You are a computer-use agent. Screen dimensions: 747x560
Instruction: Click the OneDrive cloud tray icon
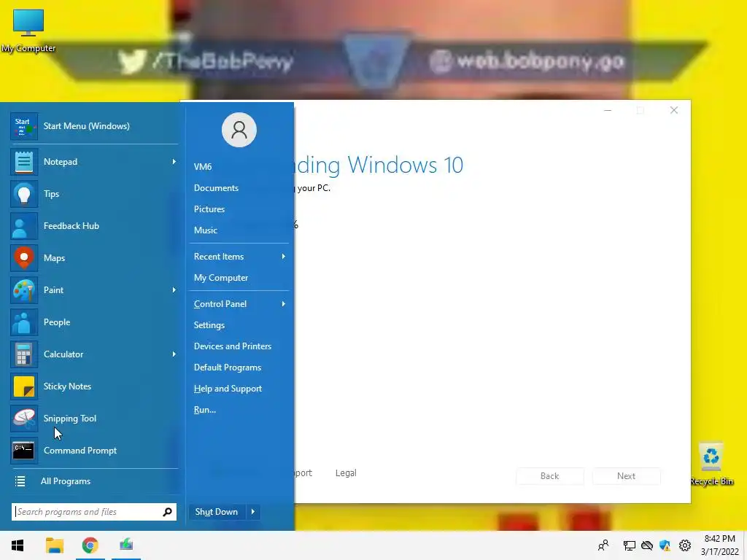pos(647,545)
